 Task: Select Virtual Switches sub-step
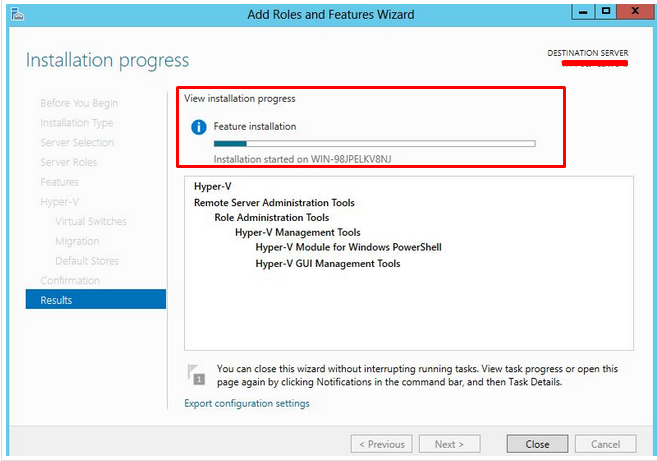point(91,221)
